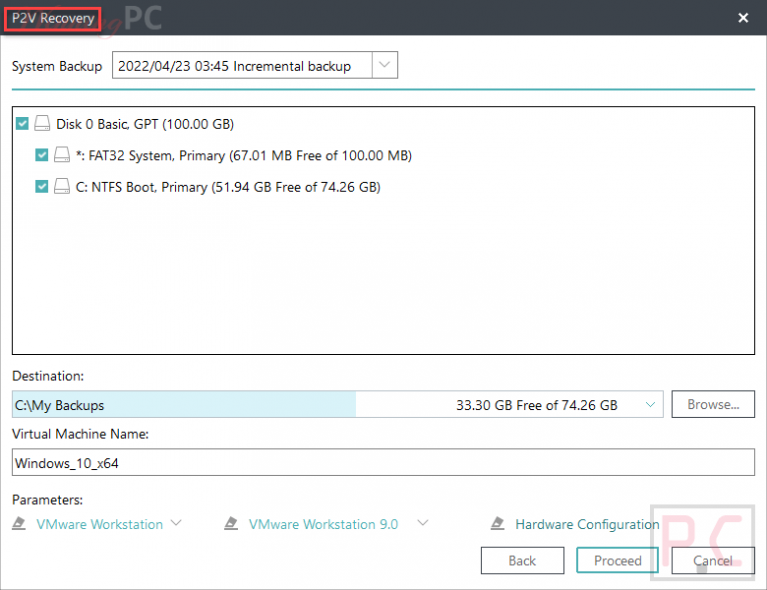Screen dimensions: 767x590
Task: Click the Virtual Machine Name input field
Action: (x=383, y=462)
